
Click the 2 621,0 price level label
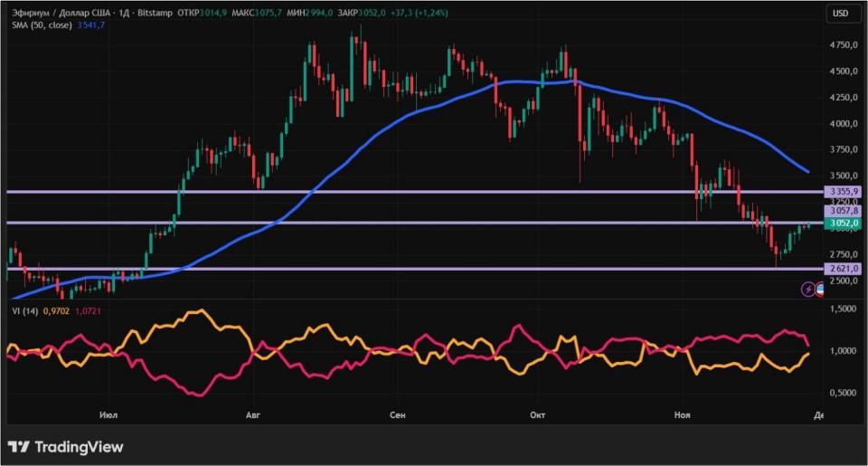(841, 269)
